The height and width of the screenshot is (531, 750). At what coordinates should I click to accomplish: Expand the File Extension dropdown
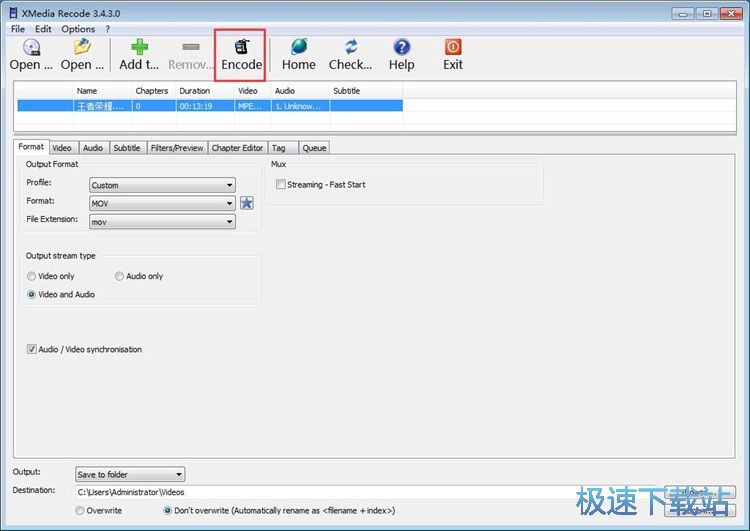[162, 221]
